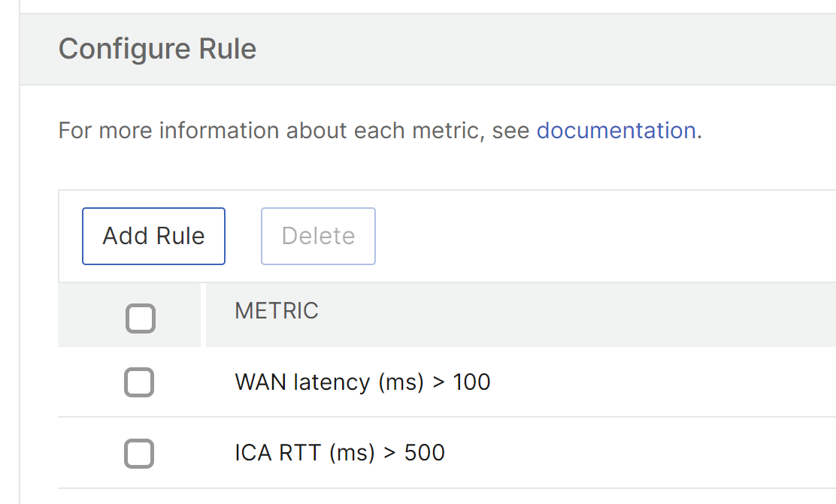Select all rules using header checkbox
836x504 pixels.
point(141,318)
